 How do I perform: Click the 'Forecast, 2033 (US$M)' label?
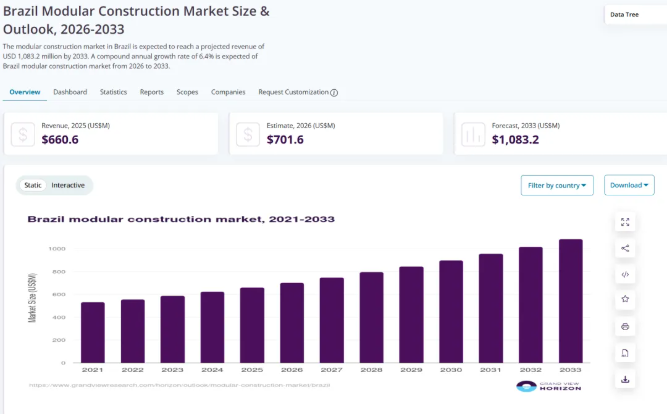tap(526, 125)
